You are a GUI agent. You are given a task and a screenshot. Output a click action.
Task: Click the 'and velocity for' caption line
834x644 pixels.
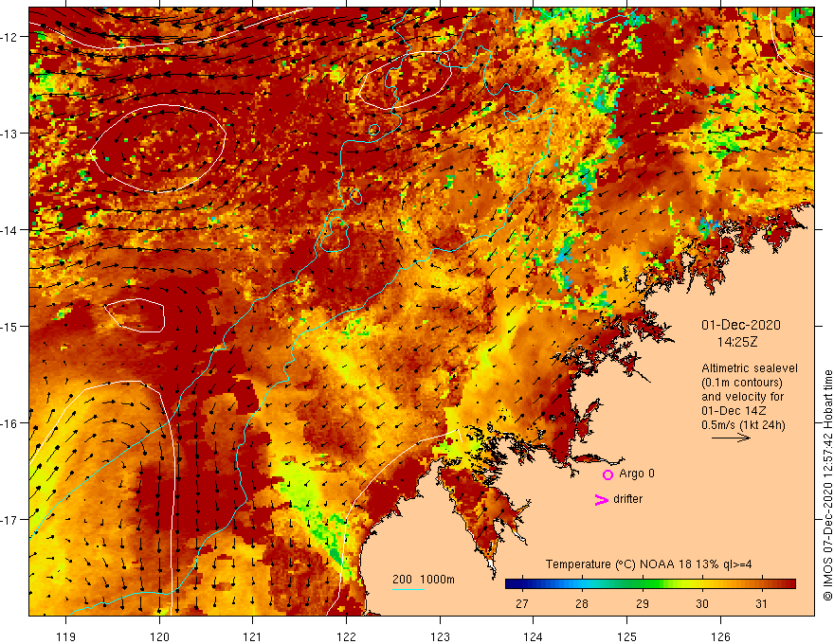(742, 397)
